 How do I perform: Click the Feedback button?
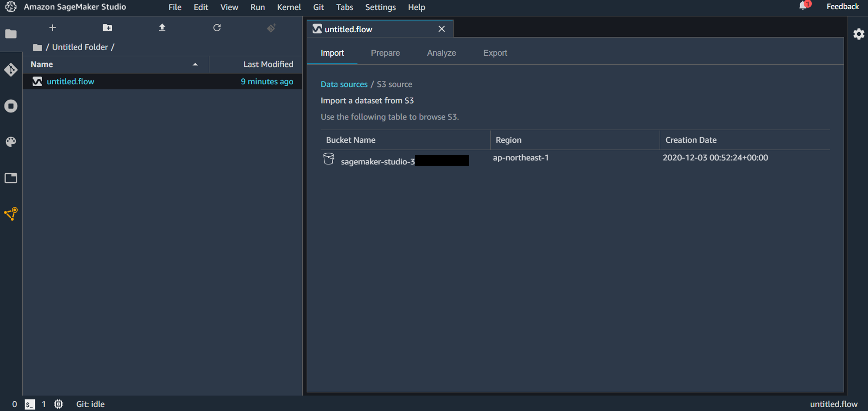point(843,7)
